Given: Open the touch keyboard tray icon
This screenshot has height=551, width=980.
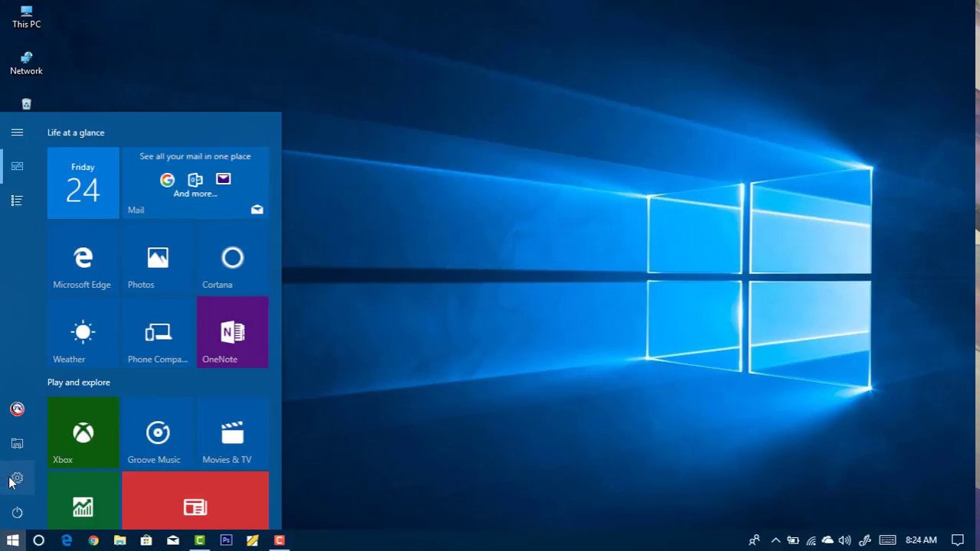Looking at the screenshot, I should click(887, 540).
